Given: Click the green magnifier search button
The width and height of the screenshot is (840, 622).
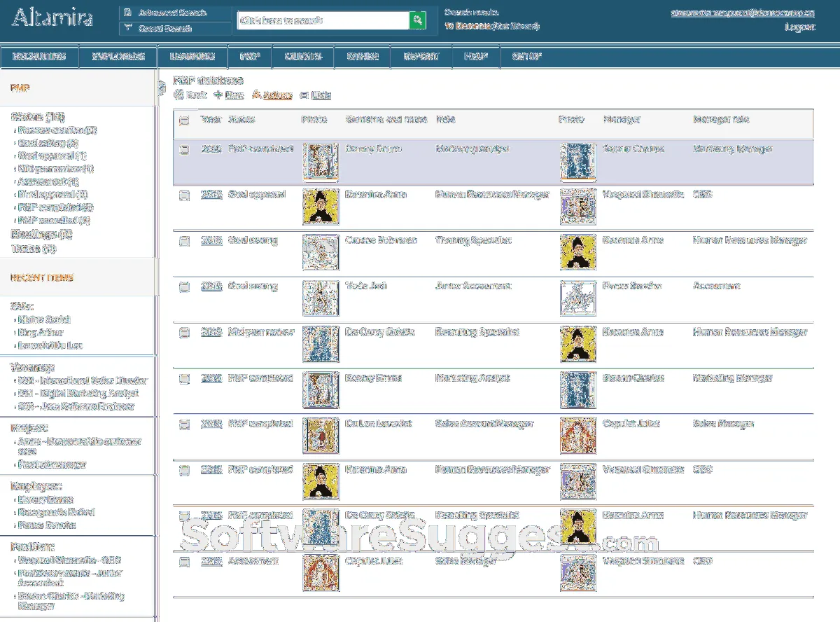Looking at the screenshot, I should [x=417, y=20].
